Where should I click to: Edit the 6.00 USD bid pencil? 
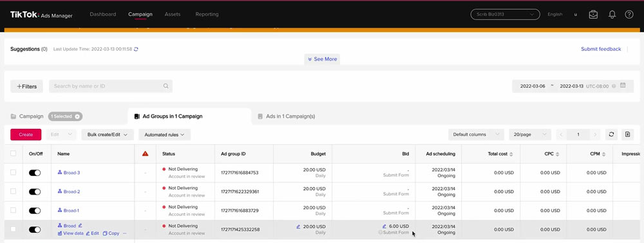pyautogui.click(x=384, y=226)
